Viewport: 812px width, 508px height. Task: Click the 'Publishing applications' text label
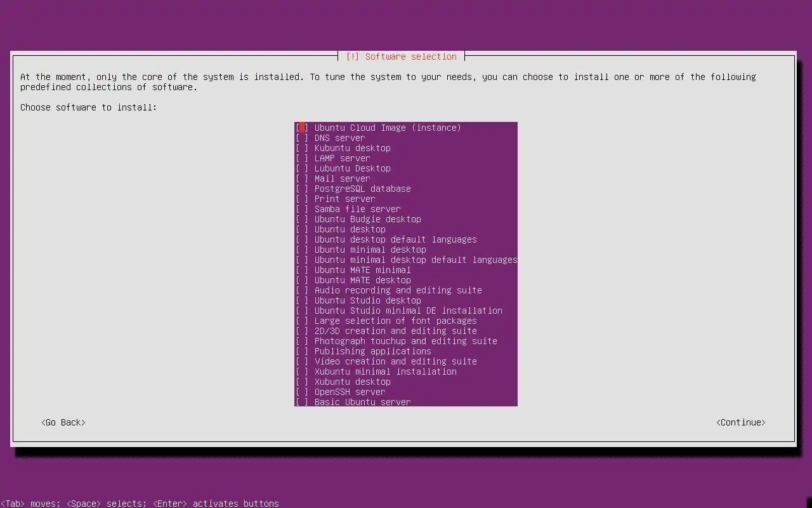373,351
